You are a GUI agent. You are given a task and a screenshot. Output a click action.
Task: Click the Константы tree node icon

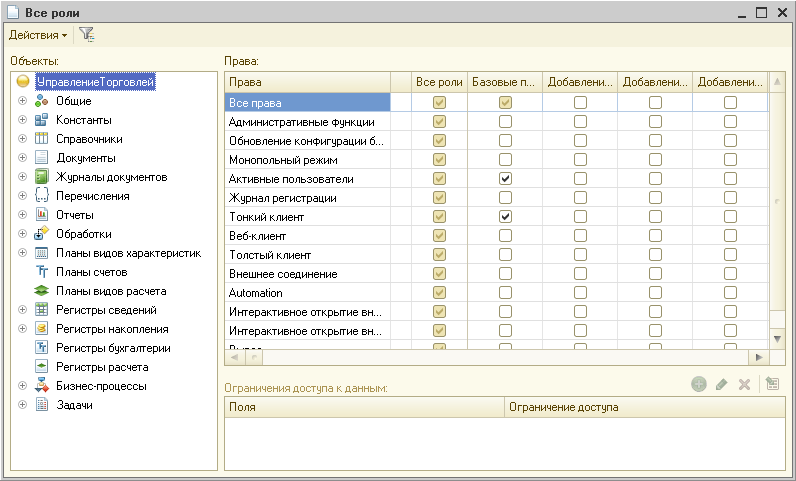42,120
